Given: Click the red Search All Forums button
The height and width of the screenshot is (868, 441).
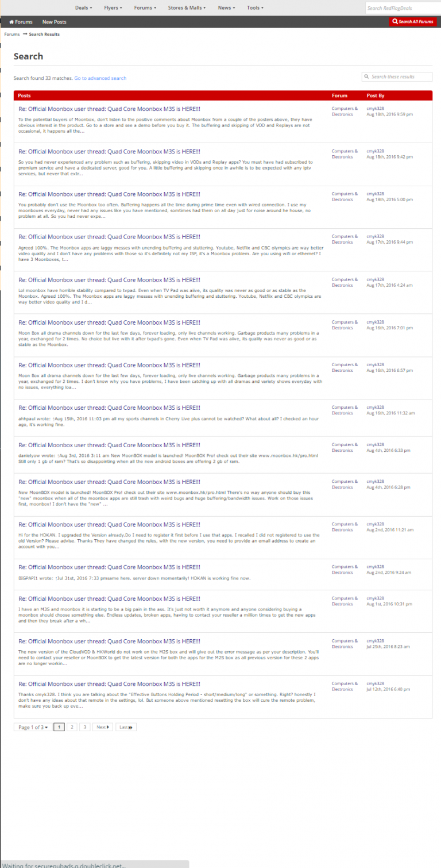Looking at the screenshot, I should pyautogui.click(x=412, y=22).
